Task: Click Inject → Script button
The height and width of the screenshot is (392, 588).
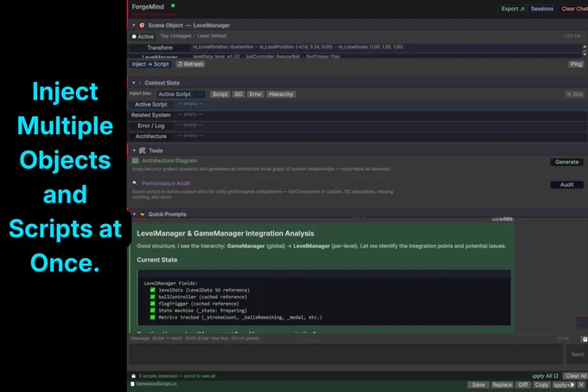Action: pos(150,64)
